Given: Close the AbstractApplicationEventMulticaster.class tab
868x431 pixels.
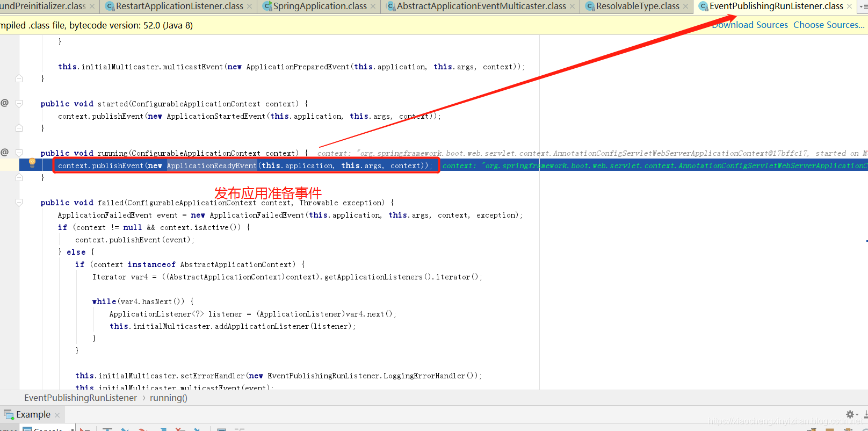Looking at the screenshot, I should pos(573,6).
